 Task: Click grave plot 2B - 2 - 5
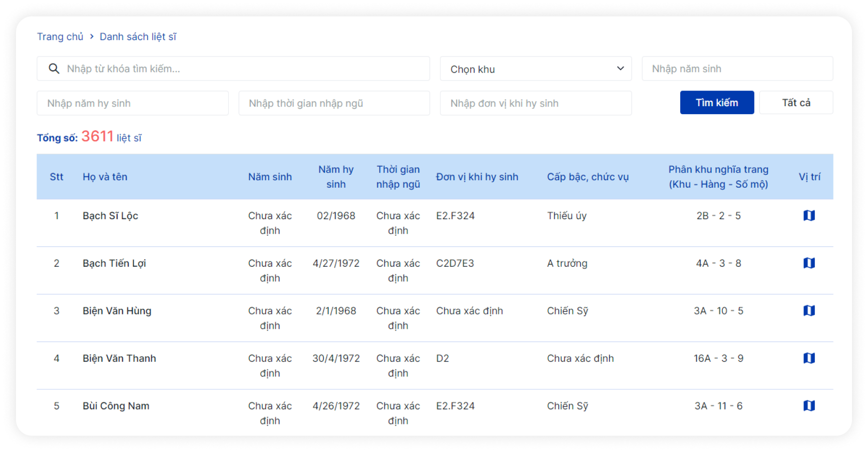718,216
